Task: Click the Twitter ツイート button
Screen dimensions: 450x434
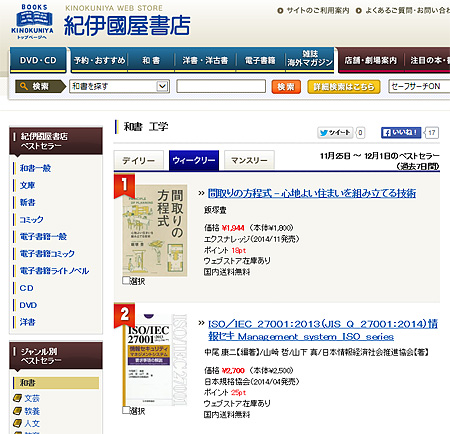Action: (335, 133)
